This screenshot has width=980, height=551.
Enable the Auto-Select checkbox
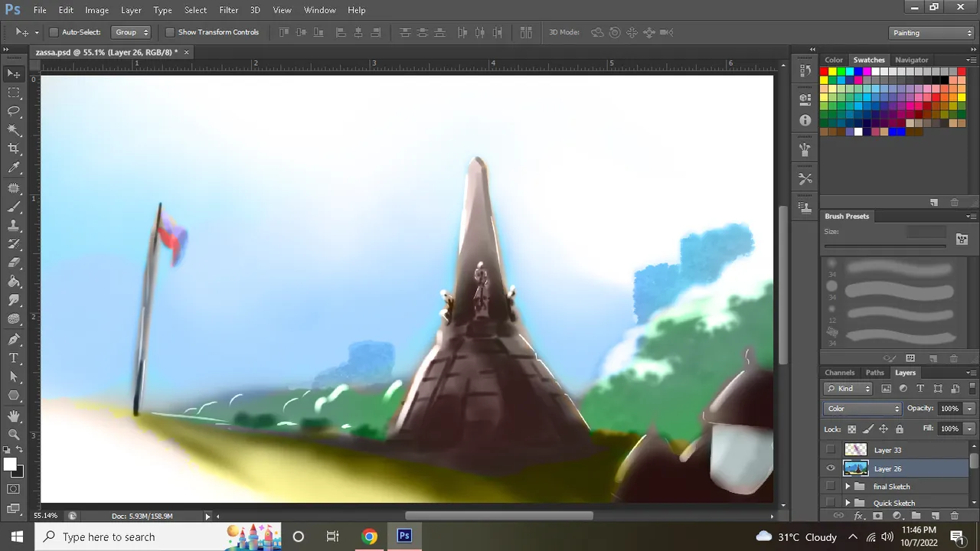(x=54, y=32)
